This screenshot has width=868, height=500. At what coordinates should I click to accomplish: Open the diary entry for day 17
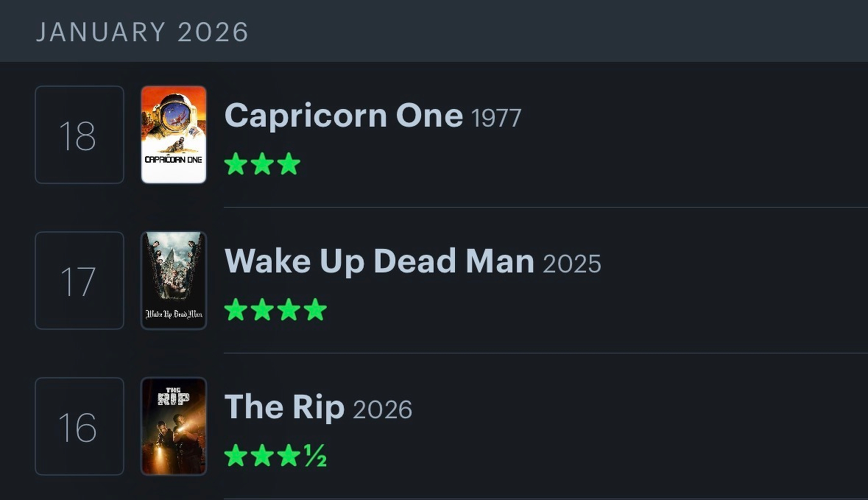(x=79, y=281)
